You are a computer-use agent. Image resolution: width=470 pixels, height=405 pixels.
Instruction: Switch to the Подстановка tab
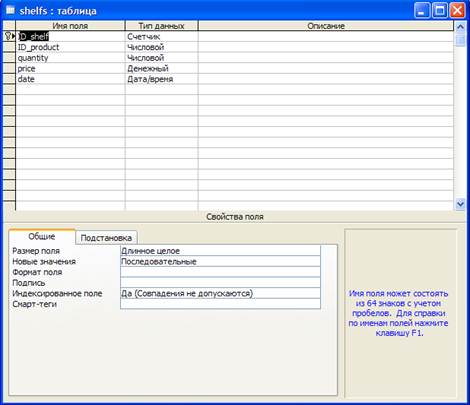106,238
